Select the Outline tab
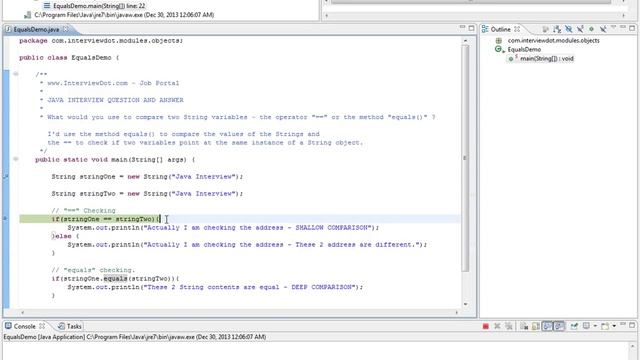The image size is (640, 360). (500, 29)
